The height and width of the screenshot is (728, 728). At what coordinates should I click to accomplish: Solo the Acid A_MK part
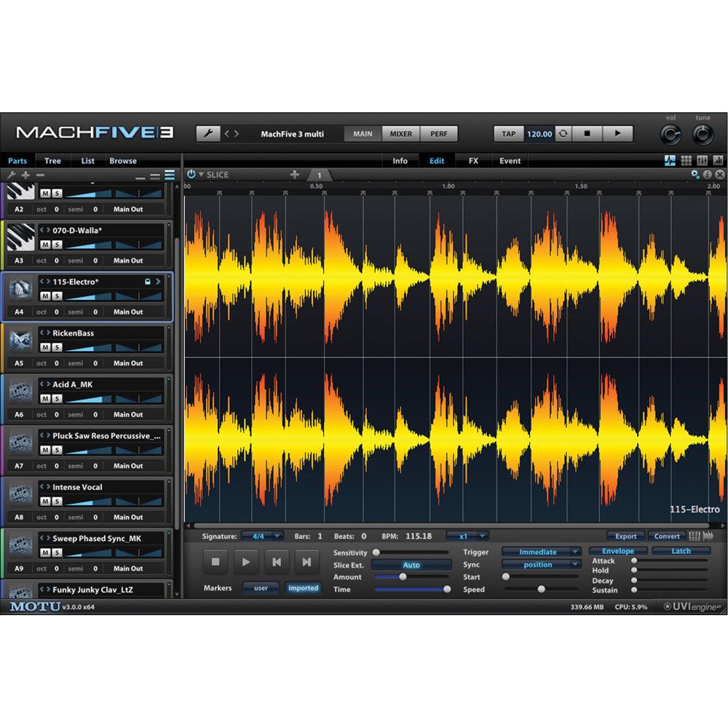[56, 398]
